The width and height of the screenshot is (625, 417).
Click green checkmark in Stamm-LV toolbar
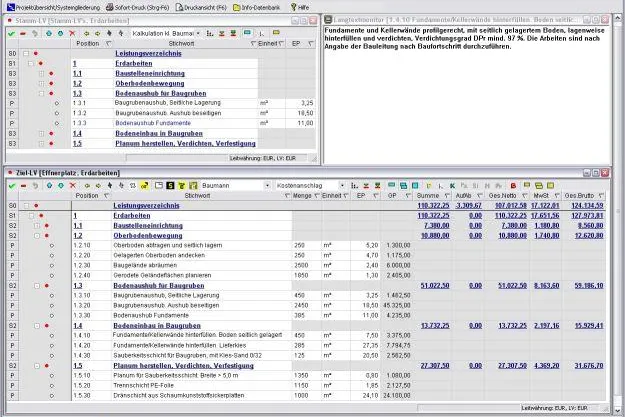(x=12, y=33)
